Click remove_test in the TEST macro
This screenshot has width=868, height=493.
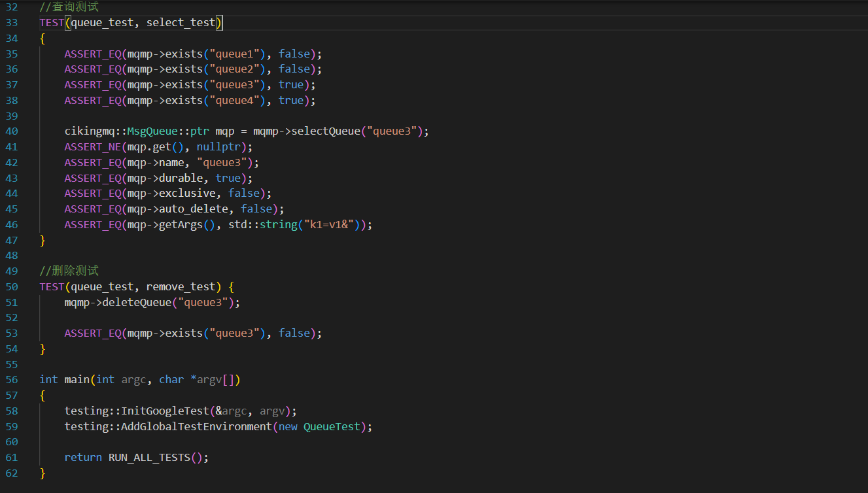pos(181,286)
